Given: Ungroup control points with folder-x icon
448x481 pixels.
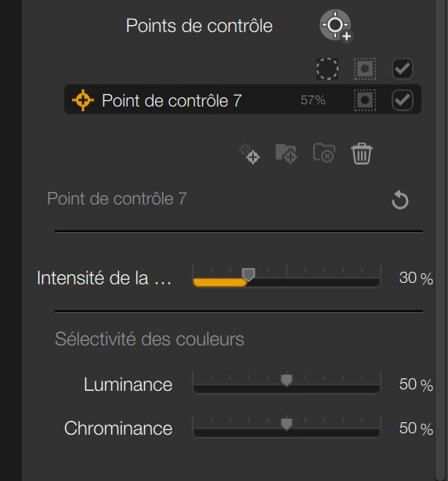Looking at the screenshot, I should point(324,153).
